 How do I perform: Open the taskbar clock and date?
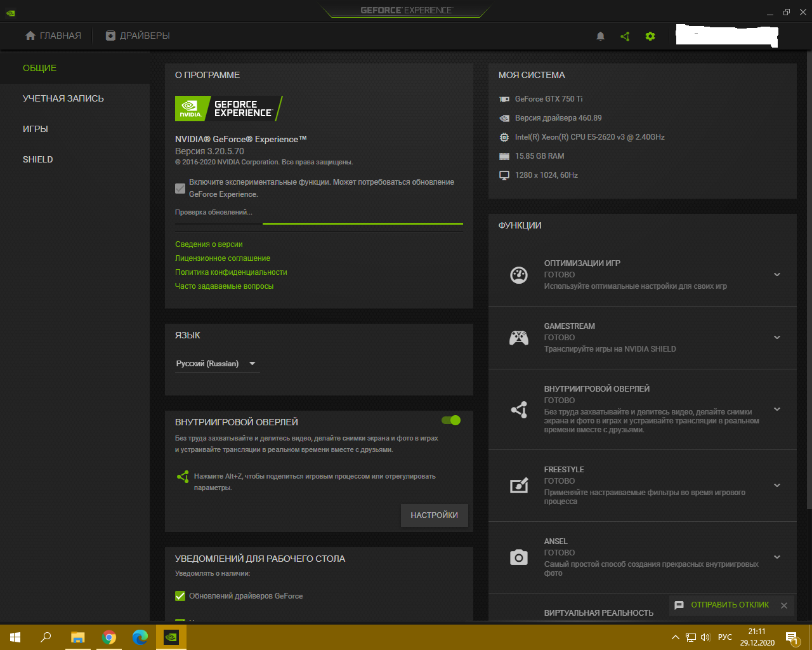pyautogui.click(x=757, y=637)
